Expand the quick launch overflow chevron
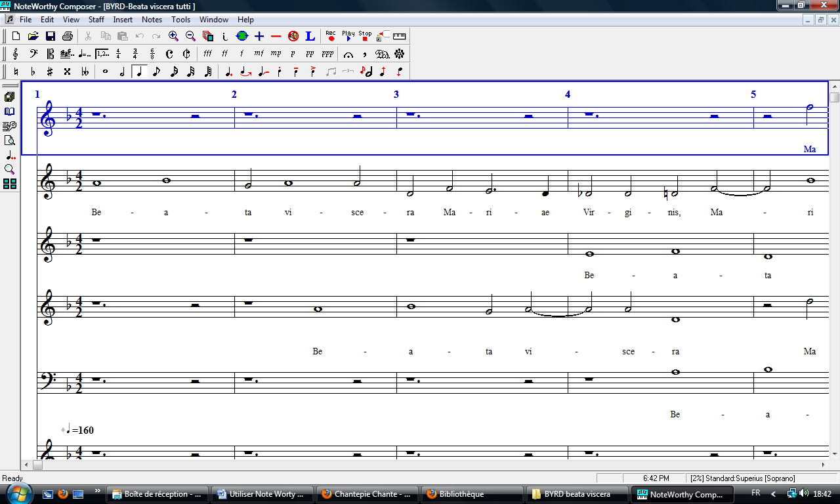 pyautogui.click(x=97, y=491)
